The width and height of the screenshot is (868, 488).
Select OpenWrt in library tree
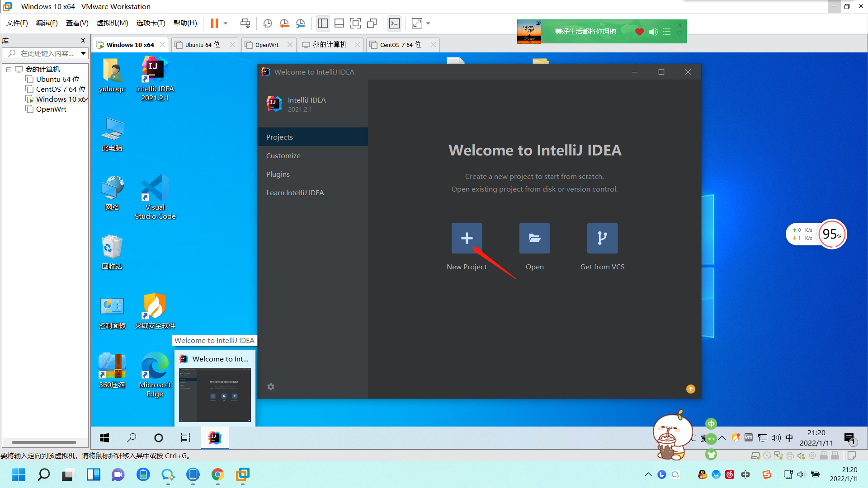pyautogui.click(x=46, y=109)
